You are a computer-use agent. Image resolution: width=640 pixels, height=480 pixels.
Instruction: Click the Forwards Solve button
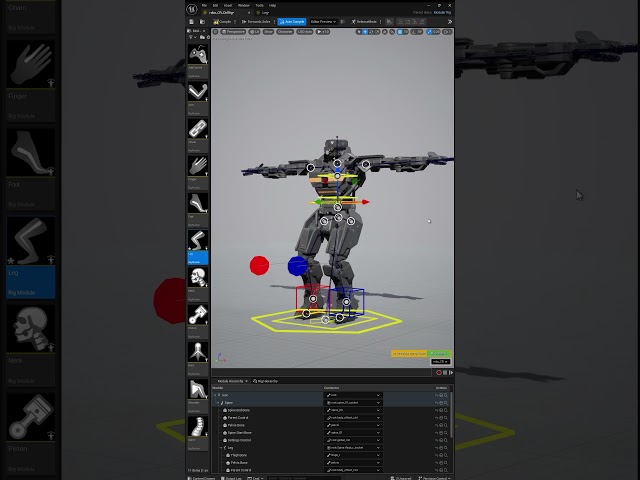click(x=257, y=22)
